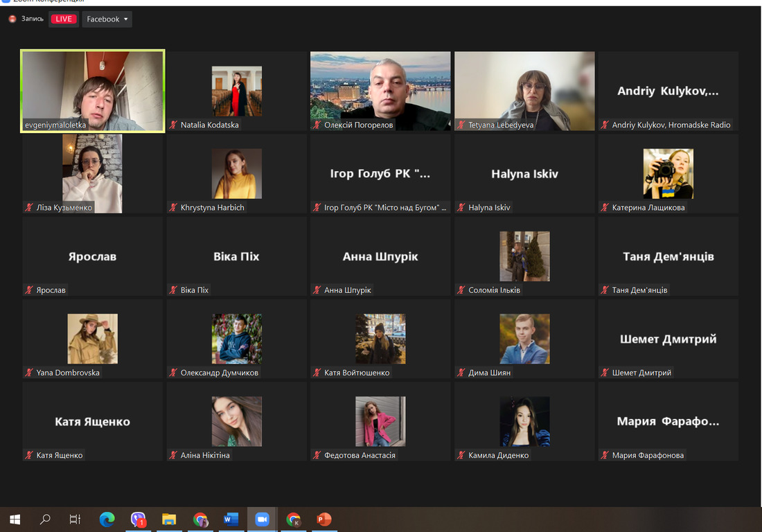The image size is (762, 532).
Task: Open Task View on the taskbar
Action: 75,520
